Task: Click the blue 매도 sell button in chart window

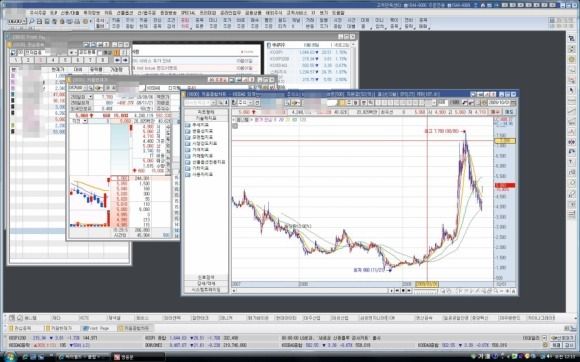Action: coord(510,112)
